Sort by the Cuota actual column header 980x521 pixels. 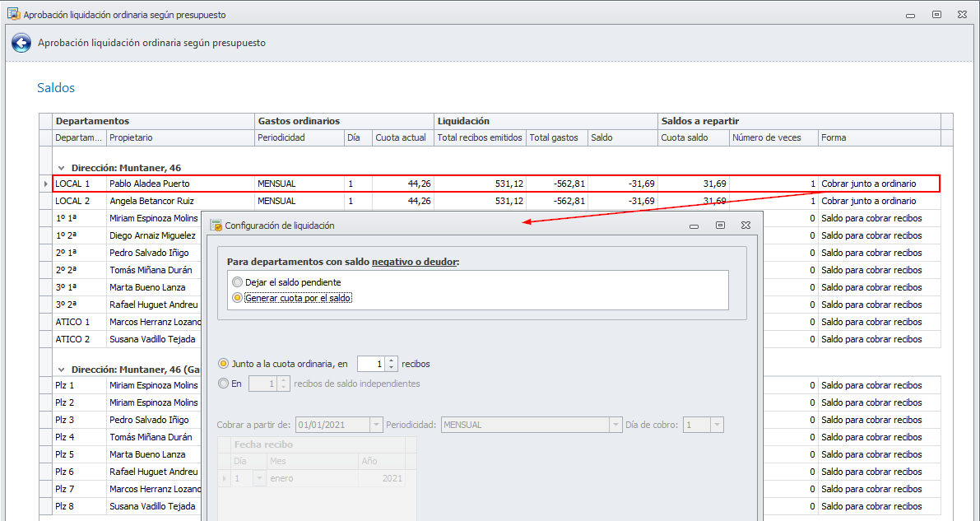(x=402, y=137)
